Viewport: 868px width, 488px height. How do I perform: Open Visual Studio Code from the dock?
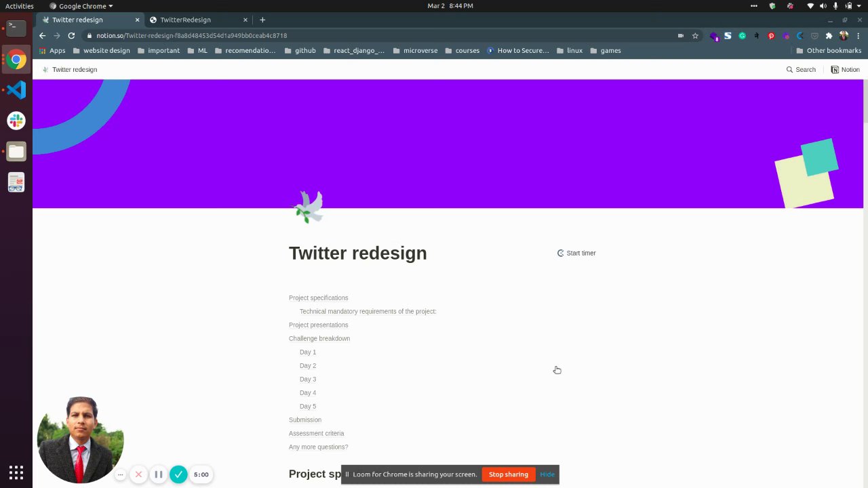[x=16, y=89]
